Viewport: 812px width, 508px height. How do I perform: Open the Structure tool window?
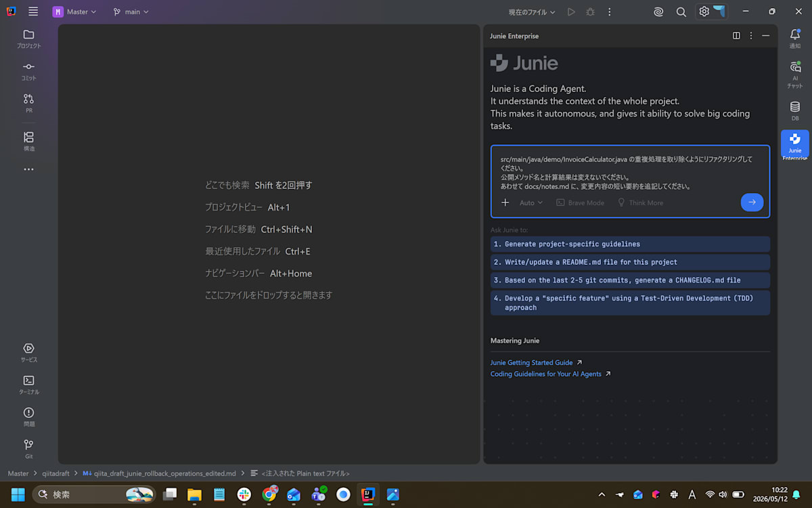pos(28,142)
